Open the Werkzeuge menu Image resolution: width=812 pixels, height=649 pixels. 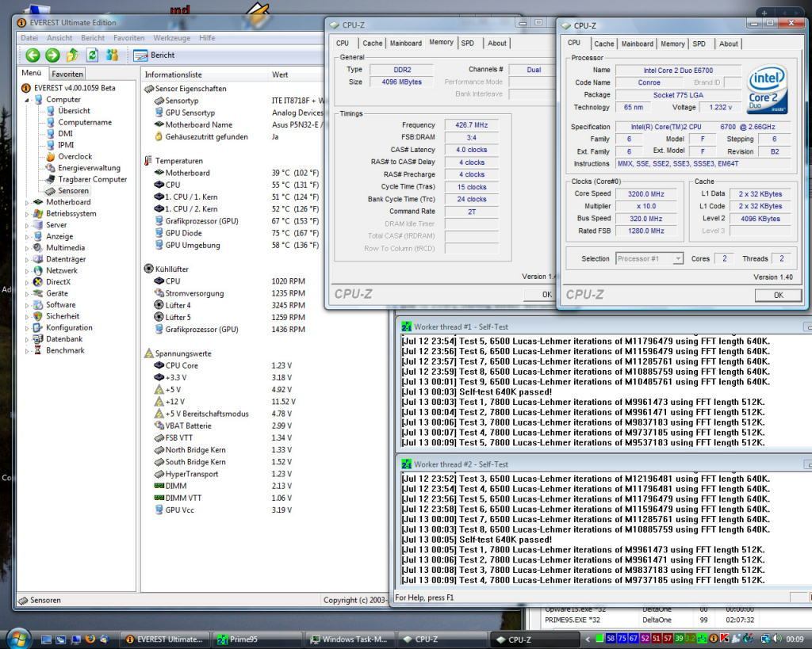coord(171,38)
